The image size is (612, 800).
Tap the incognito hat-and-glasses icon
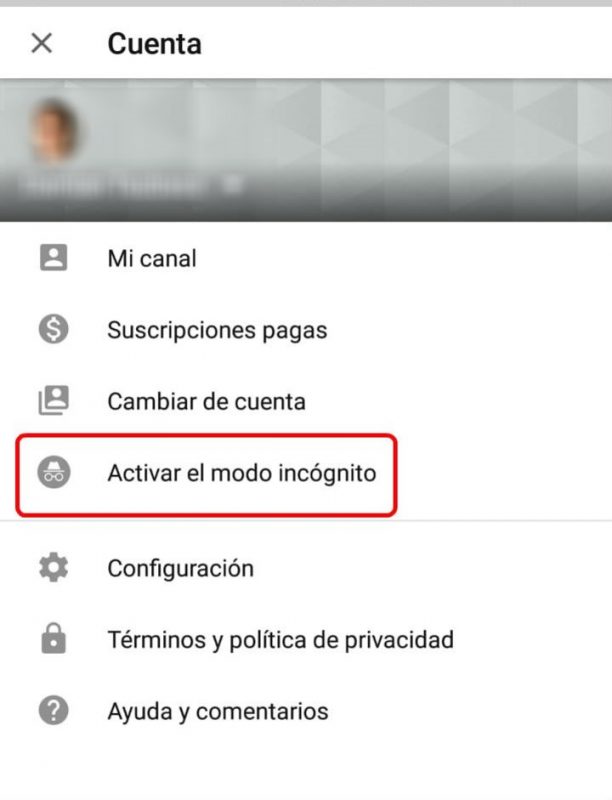(54, 472)
